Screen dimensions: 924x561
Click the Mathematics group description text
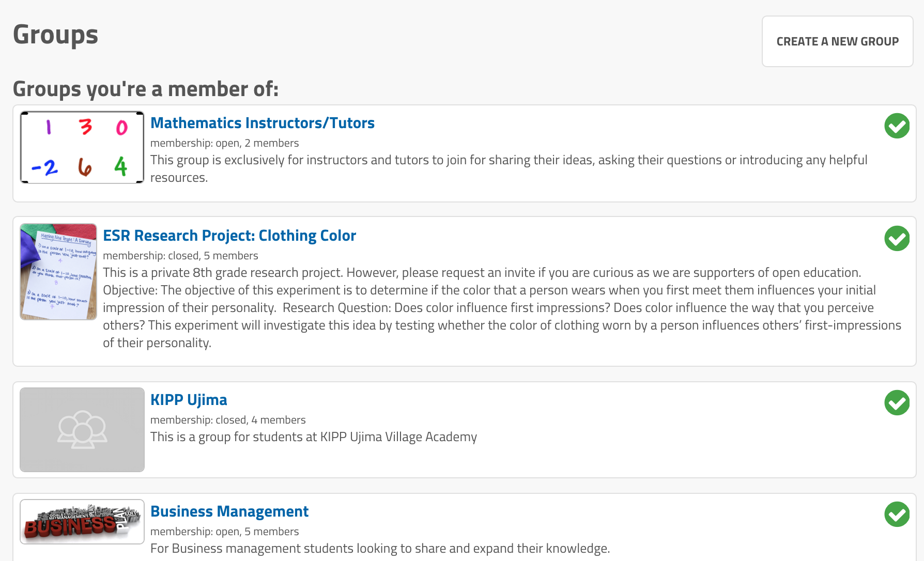coord(509,169)
